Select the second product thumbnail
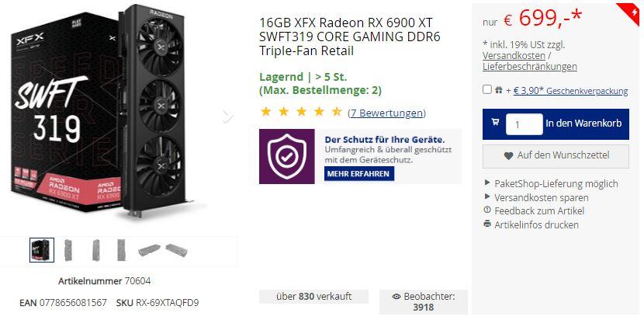This screenshot has height=320, width=644. pos(68,250)
